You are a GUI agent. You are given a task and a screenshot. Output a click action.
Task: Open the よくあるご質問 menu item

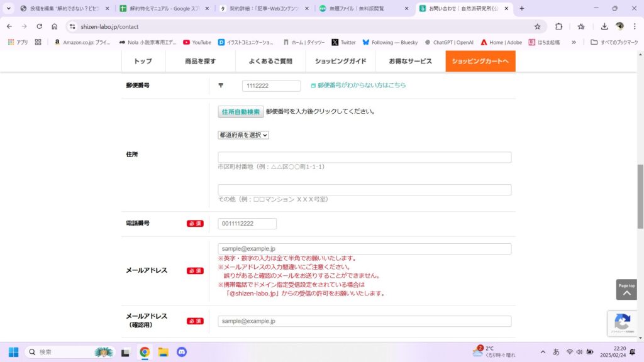[x=270, y=61]
